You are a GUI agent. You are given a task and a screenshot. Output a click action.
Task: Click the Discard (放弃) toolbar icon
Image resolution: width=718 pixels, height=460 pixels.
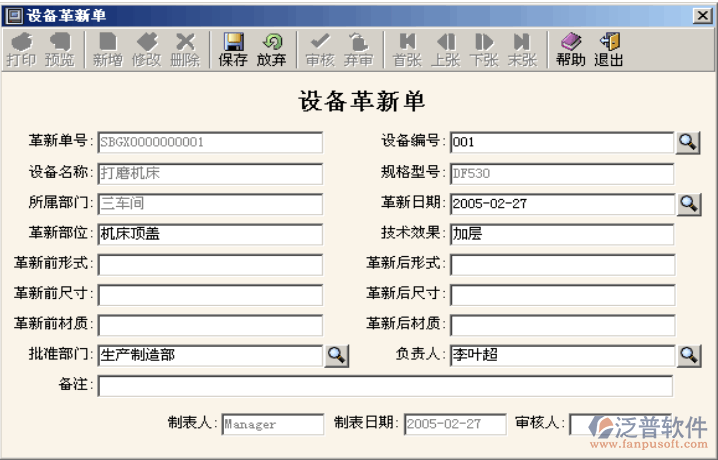coord(271,50)
